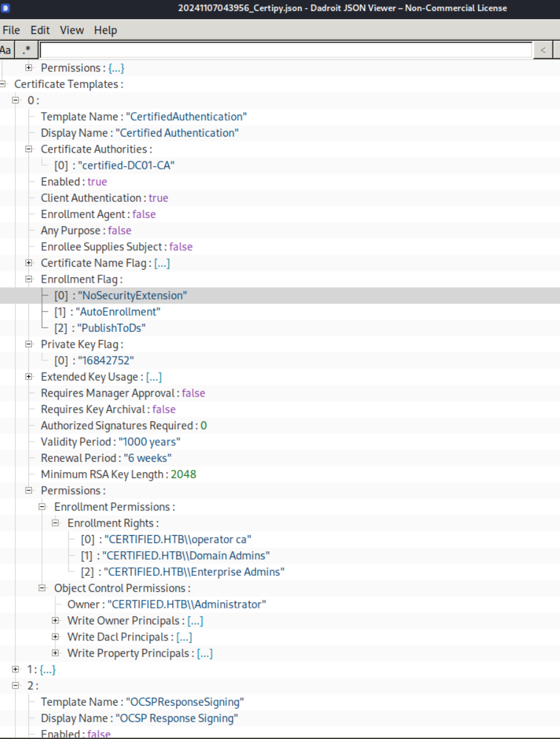Expand Write Dacl Principals list
The image size is (560, 739).
point(55,637)
